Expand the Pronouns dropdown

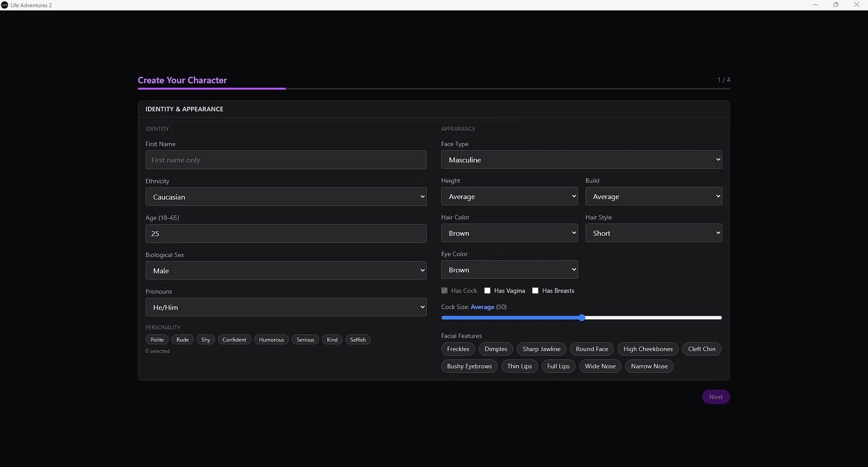tap(286, 307)
